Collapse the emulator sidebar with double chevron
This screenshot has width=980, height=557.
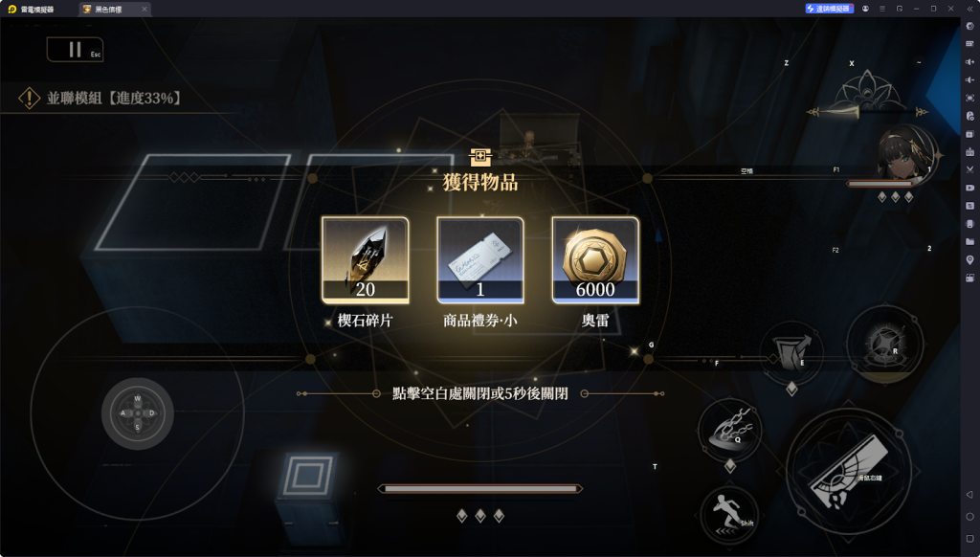pos(970,9)
